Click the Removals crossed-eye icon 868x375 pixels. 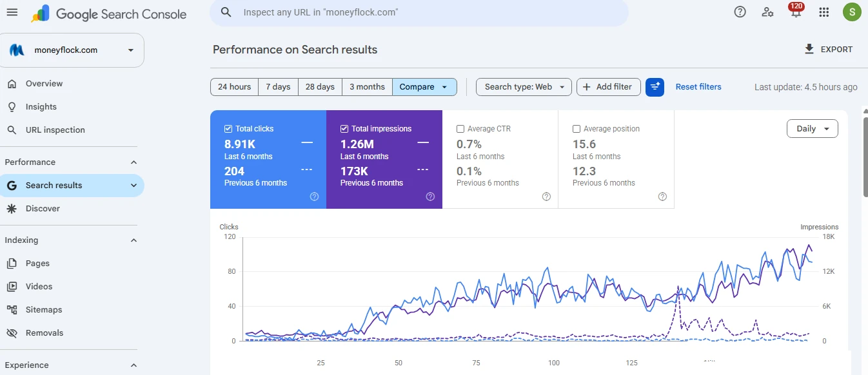coord(12,333)
